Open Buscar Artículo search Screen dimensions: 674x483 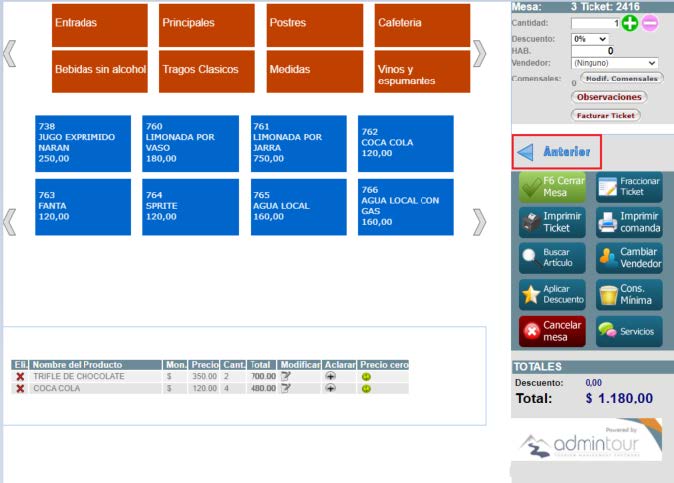click(x=551, y=258)
